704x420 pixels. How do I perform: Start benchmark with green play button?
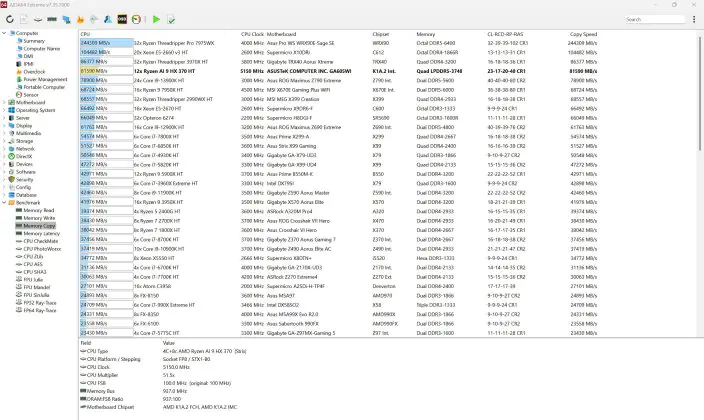[x=156, y=19]
